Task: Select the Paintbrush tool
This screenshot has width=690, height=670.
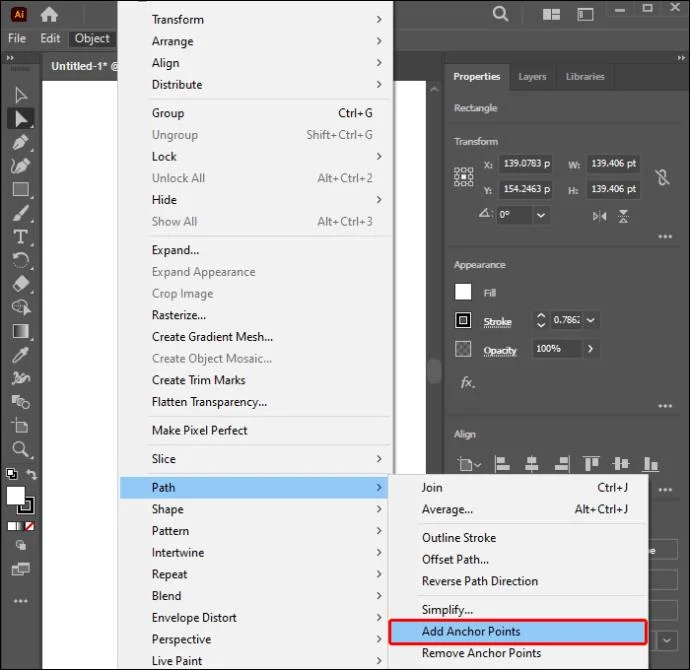Action: (20, 213)
